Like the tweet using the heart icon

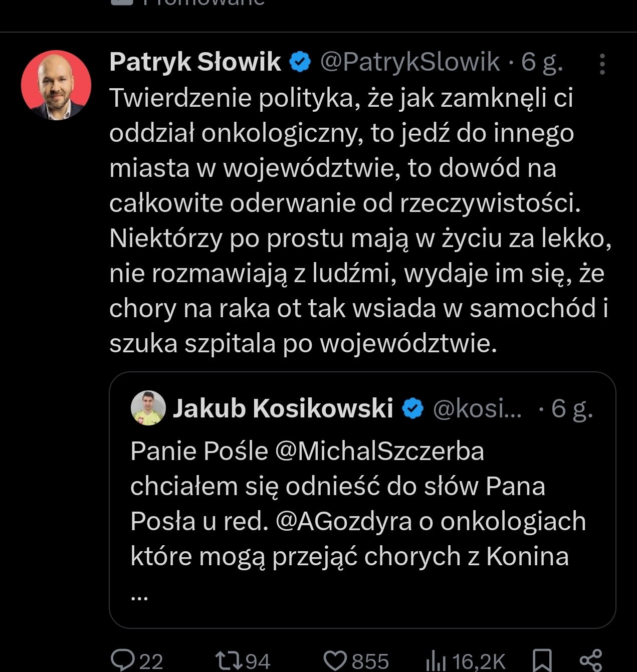pyautogui.click(x=335, y=660)
